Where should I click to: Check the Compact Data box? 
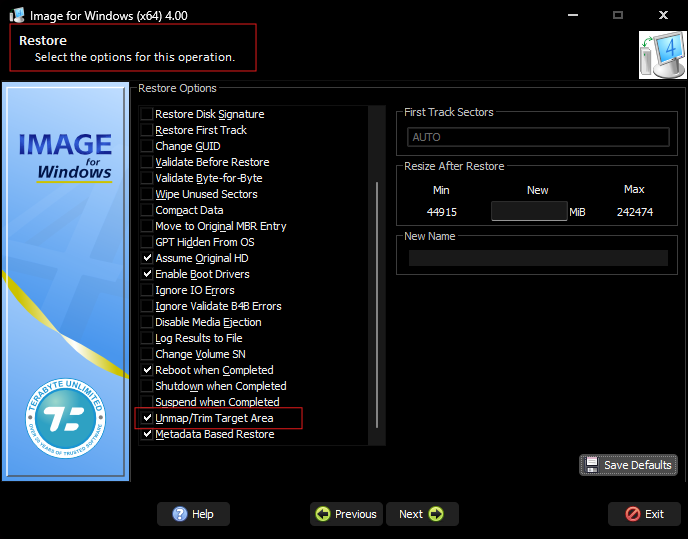click(147, 210)
